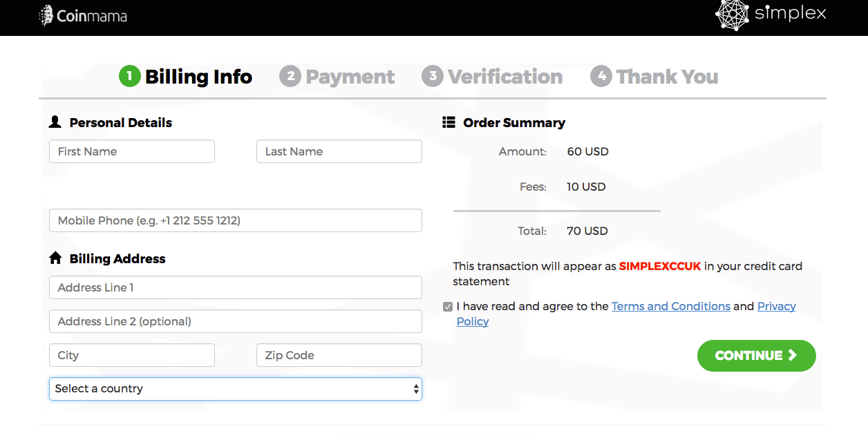Open the Privacy Policy link
The image size is (868, 438).
776,306
